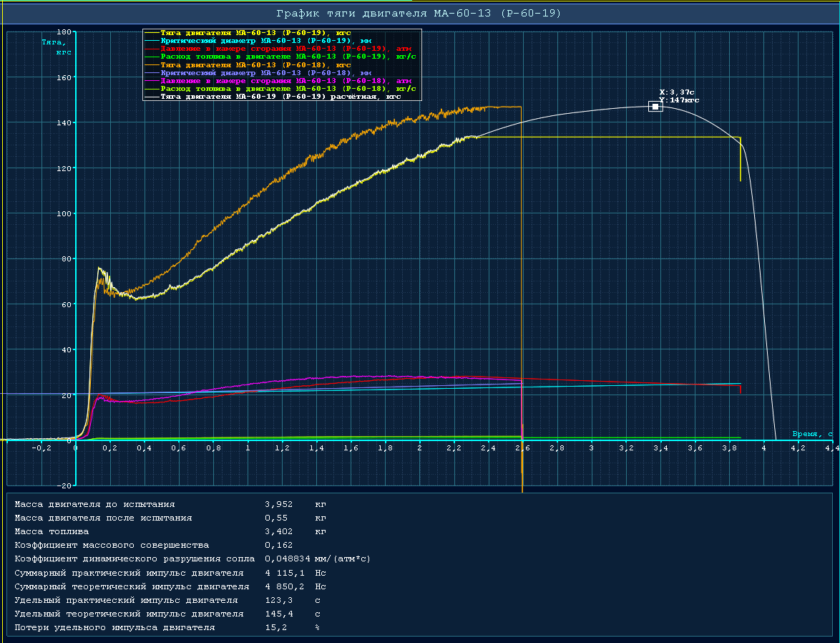Click the value '123,3' с
Viewport: 840px width, 643px height.
(x=278, y=600)
